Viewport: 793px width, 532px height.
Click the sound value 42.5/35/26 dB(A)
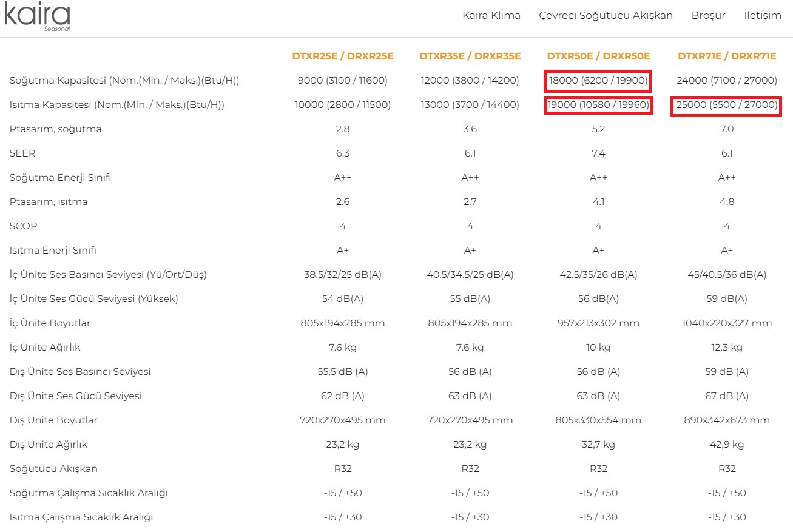[x=598, y=275]
